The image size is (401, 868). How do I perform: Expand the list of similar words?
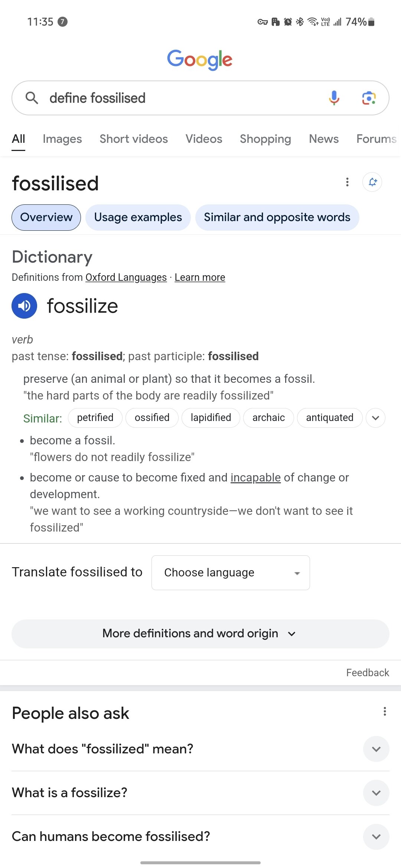375,418
